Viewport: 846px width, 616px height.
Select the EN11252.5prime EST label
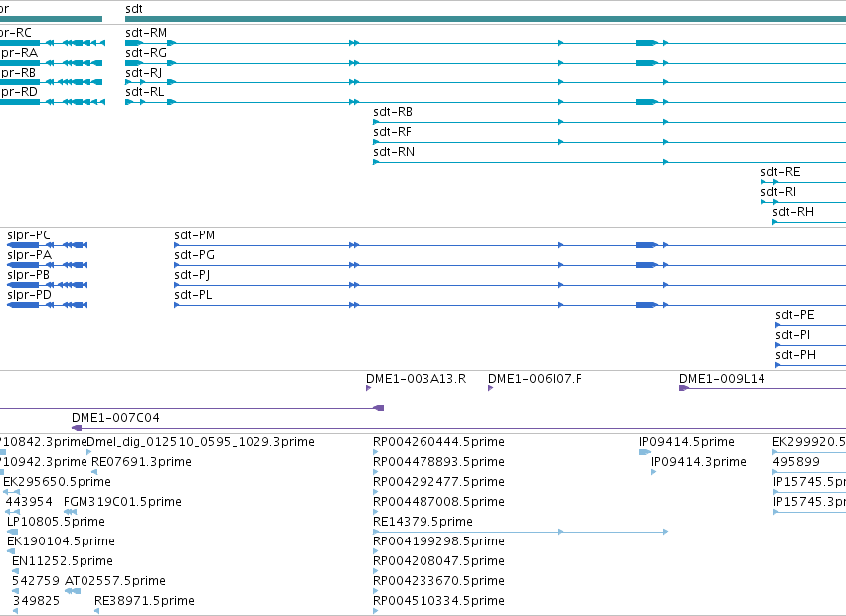coord(63,562)
